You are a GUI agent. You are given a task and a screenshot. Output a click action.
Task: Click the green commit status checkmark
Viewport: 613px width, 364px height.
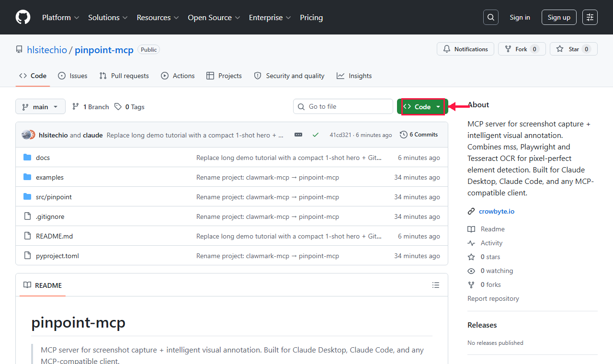316,135
